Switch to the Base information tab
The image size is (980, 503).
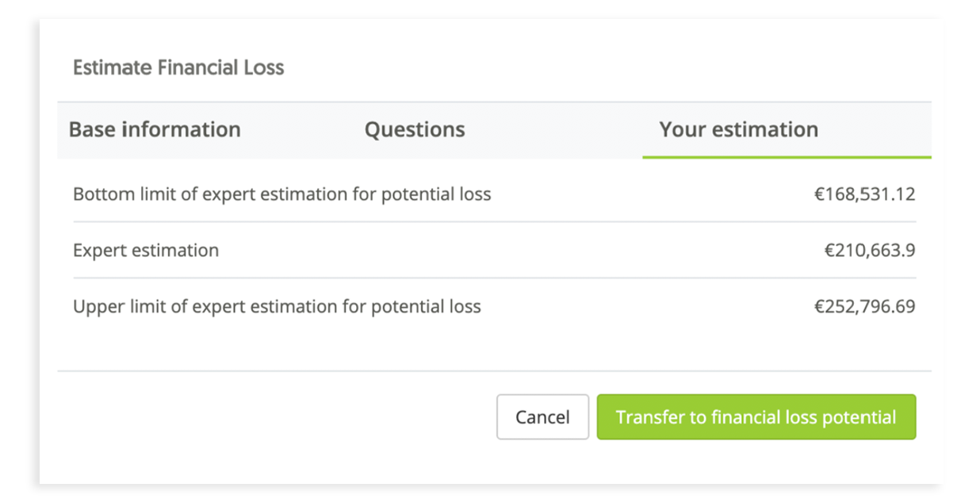pyautogui.click(x=155, y=130)
